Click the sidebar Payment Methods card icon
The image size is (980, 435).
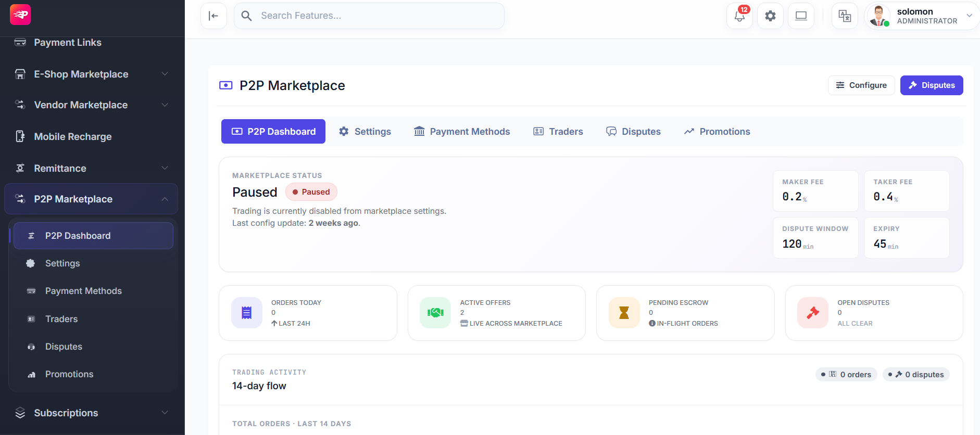(x=31, y=291)
